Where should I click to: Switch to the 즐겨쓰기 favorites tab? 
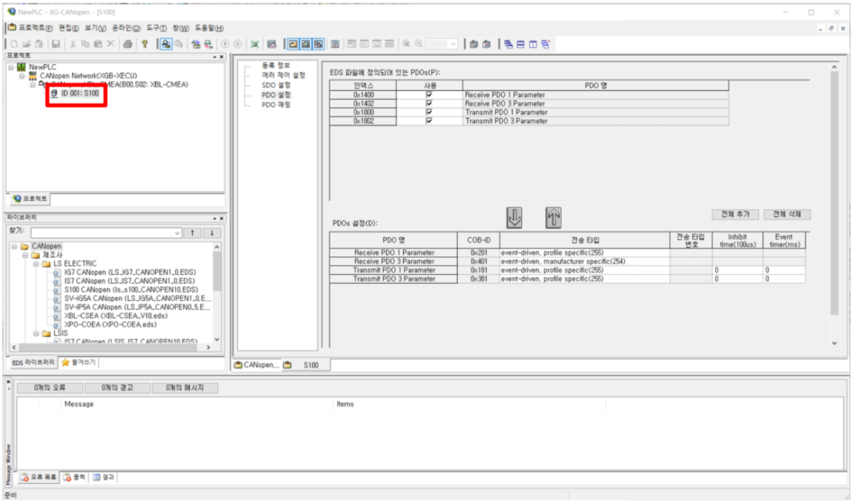point(80,362)
